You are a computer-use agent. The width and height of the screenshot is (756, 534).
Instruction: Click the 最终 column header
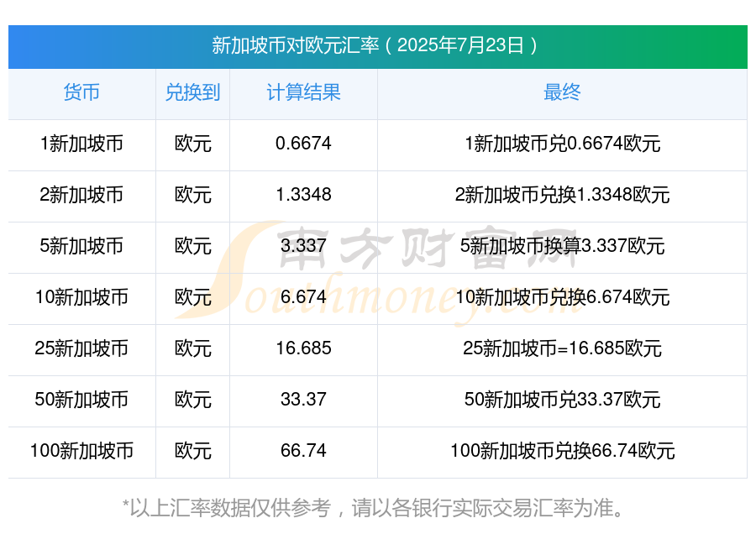pos(562,92)
